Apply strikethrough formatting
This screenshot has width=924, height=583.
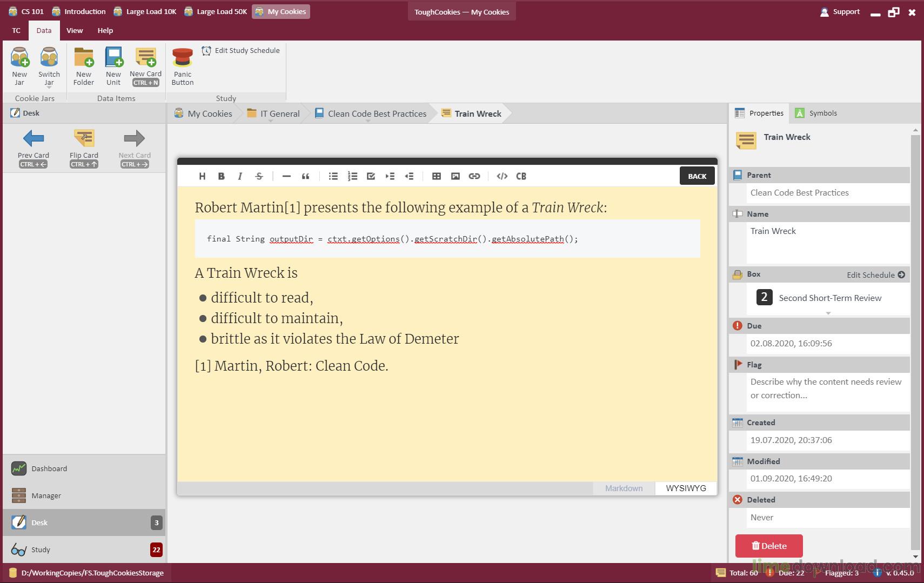(259, 176)
